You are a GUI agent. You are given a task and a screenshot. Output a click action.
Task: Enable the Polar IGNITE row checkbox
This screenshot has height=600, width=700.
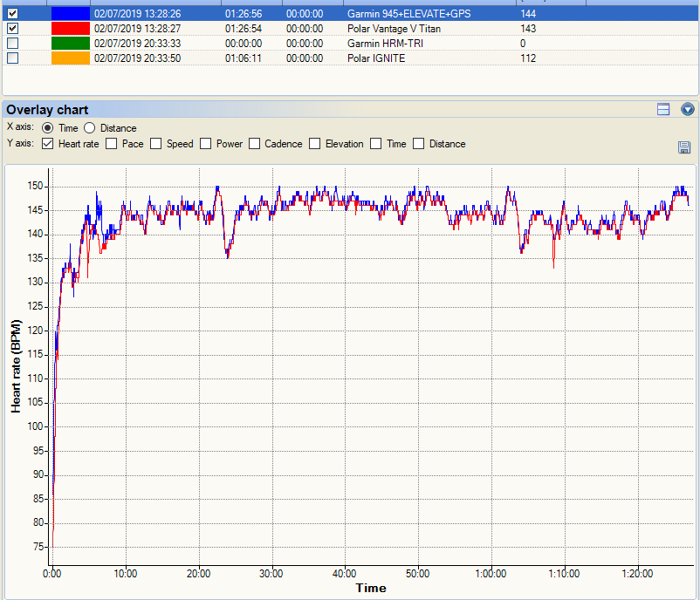click(x=12, y=58)
